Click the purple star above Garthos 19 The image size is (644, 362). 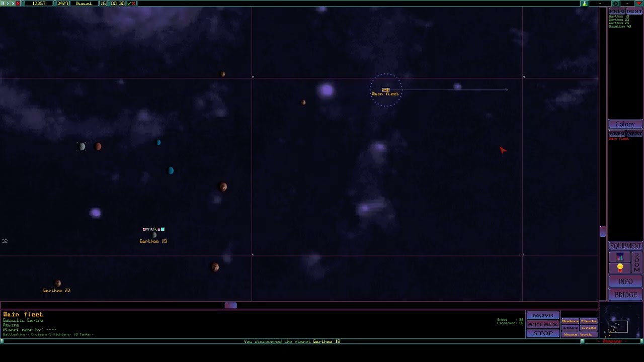tap(96, 213)
